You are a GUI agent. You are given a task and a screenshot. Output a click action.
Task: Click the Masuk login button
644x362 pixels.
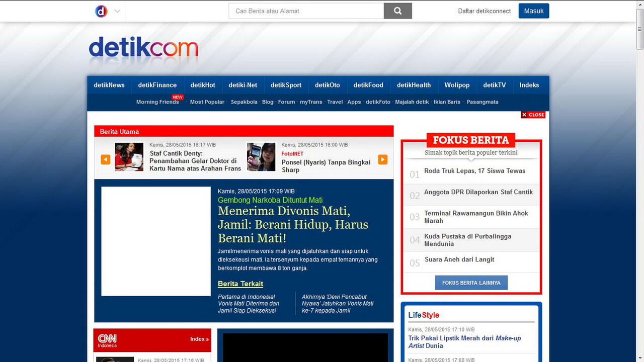click(534, 11)
